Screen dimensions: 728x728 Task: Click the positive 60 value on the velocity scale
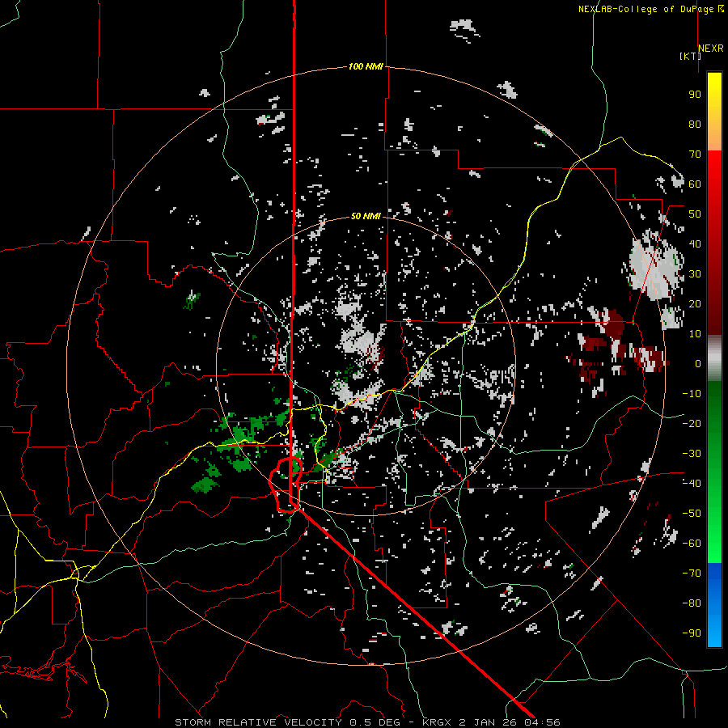[695, 184]
